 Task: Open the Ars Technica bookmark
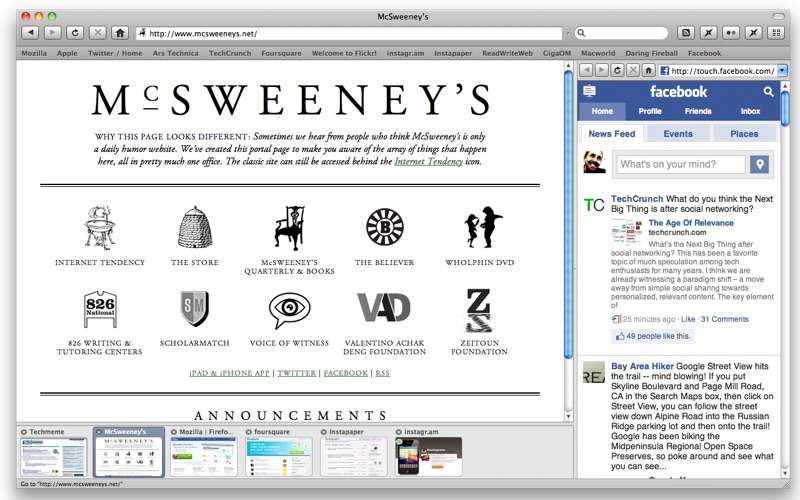pyautogui.click(x=176, y=53)
